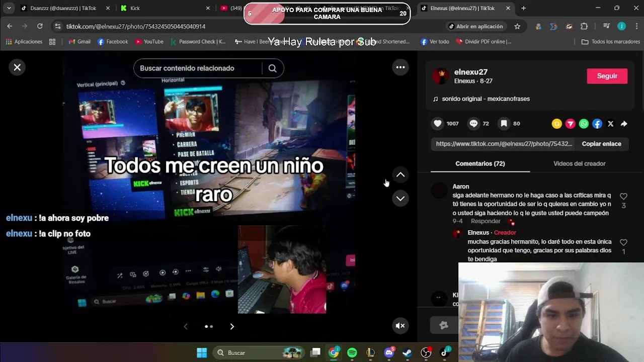Image resolution: width=644 pixels, height=362 pixels.
Task: Click Copiar enlace
Action: pyautogui.click(x=601, y=144)
